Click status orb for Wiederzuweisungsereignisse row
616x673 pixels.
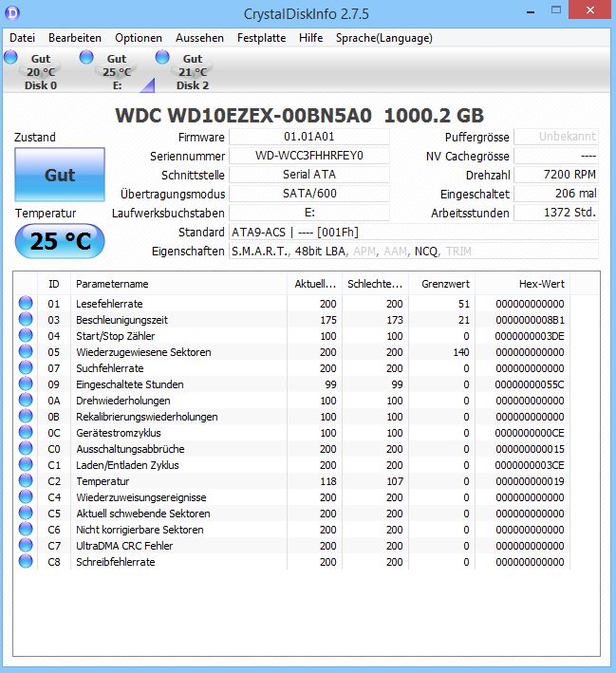click(26, 496)
